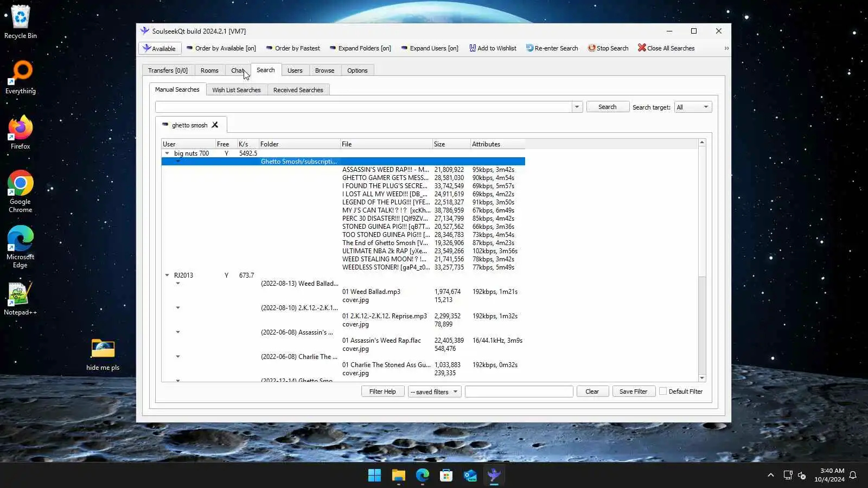The image size is (868, 488).
Task: Collapse user big nuts 700
Action: [167, 153]
